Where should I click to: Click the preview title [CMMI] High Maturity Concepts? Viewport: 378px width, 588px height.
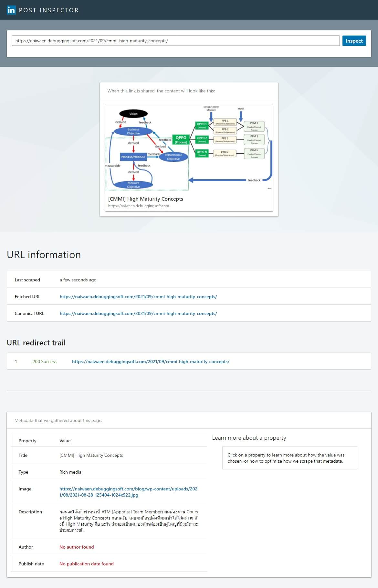tap(146, 199)
